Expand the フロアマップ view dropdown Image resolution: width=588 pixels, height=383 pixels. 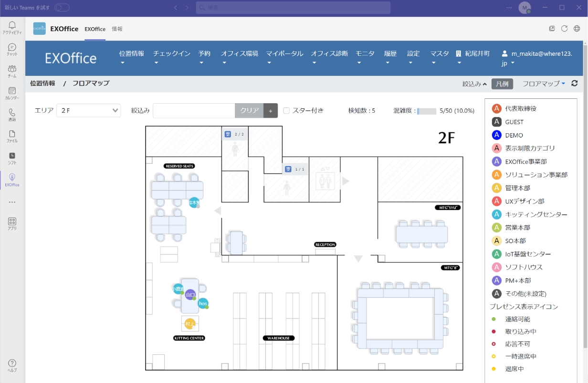544,84
